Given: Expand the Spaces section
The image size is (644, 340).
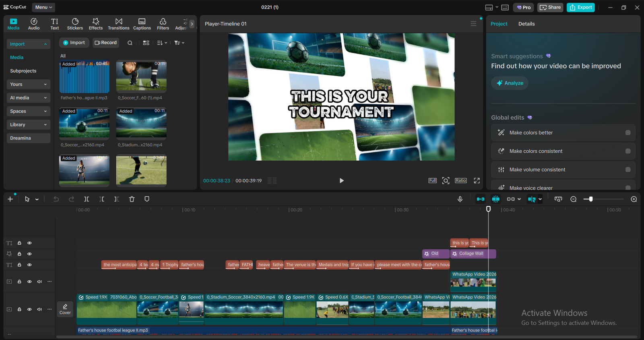Looking at the screenshot, I should point(28,111).
